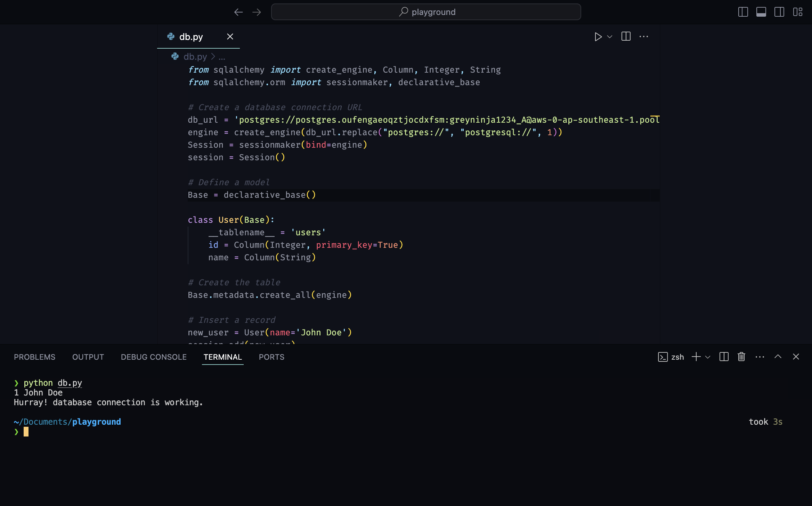Add a new terminal with plus icon
The height and width of the screenshot is (506, 812).
click(x=696, y=357)
